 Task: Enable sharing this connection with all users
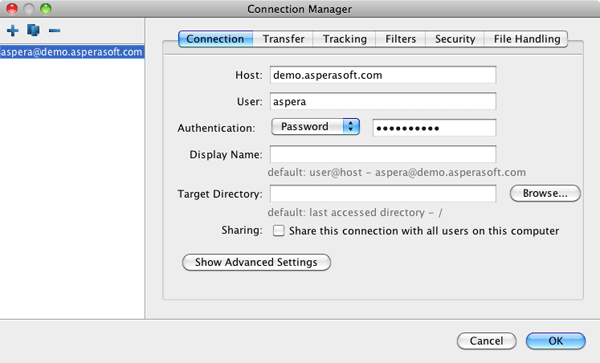[x=279, y=231]
